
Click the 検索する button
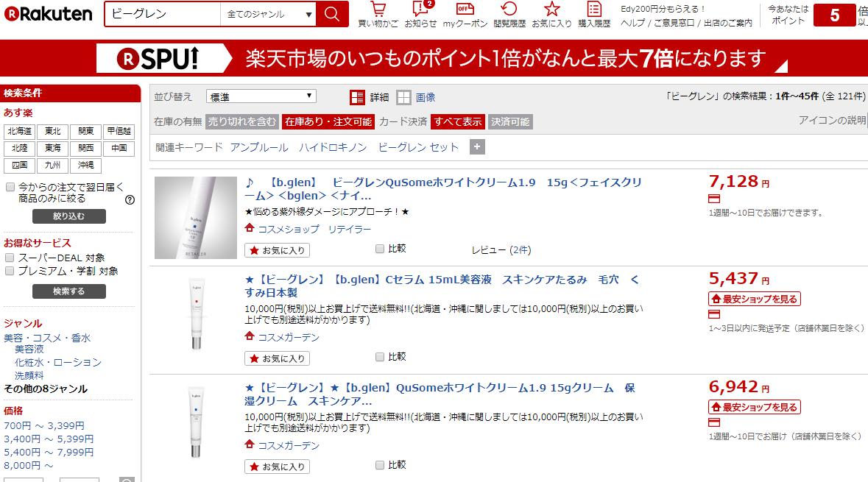69,291
